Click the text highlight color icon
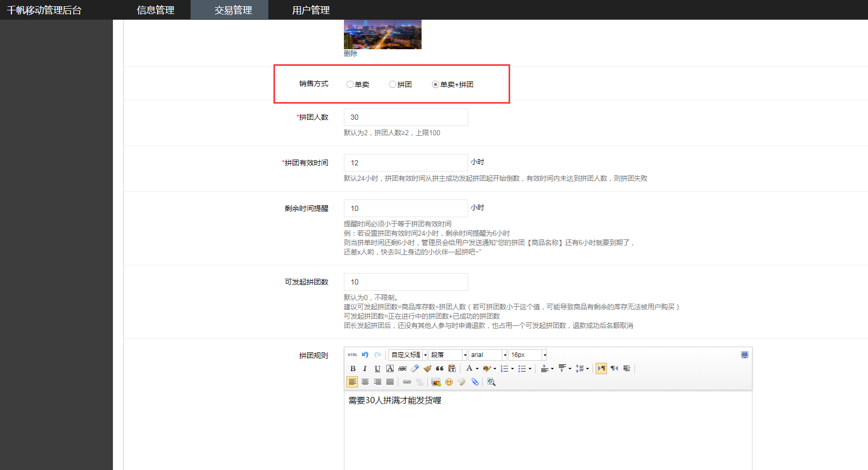This screenshot has height=470, width=868. (x=487, y=368)
